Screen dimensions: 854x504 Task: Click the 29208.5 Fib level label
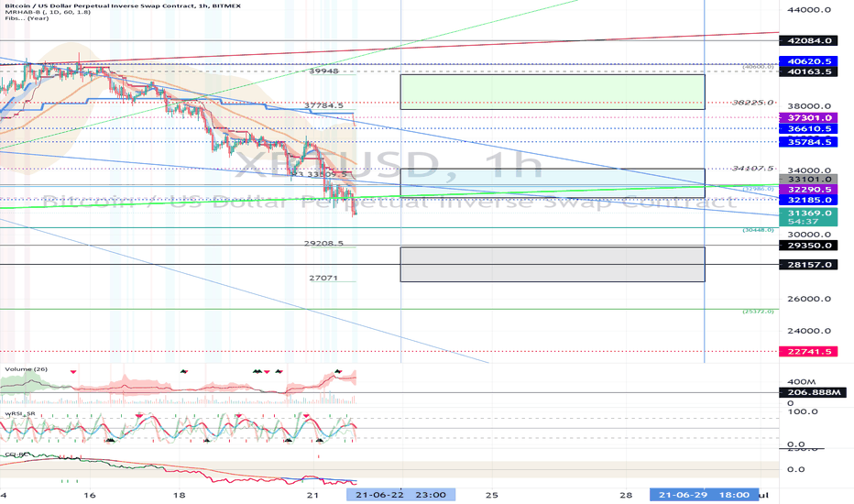pyautogui.click(x=323, y=244)
